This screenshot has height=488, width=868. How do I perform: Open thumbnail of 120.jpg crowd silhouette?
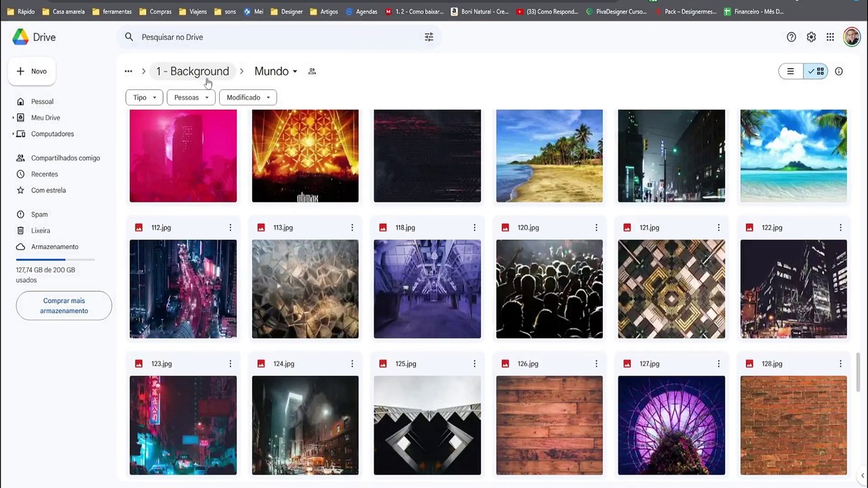(x=549, y=289)
